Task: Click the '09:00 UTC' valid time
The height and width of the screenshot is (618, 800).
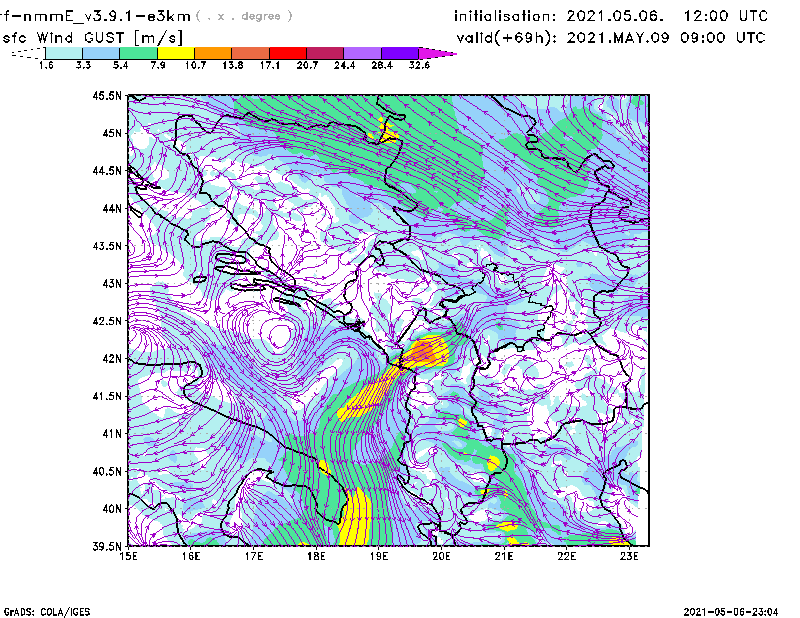Action: point(722,38)
